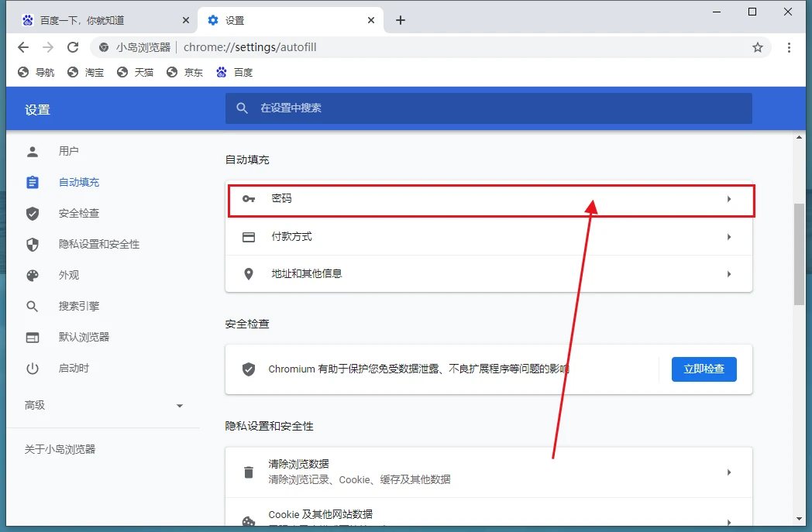Screen dimensions: 812x532
Task: Open 关于小鸟浏览器 link in sidebar
Action: point(60,449)
